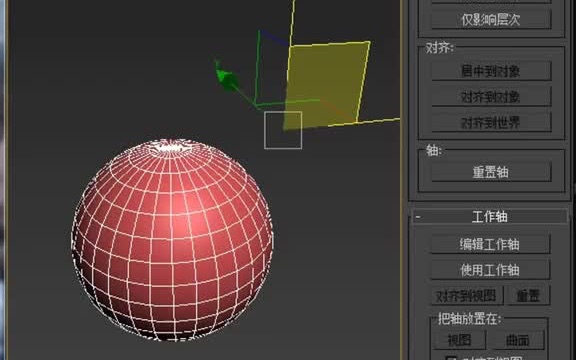
Task: Choose 视图 under 把轴放置在
Action: pyautogui.click(x=459, y=341)
